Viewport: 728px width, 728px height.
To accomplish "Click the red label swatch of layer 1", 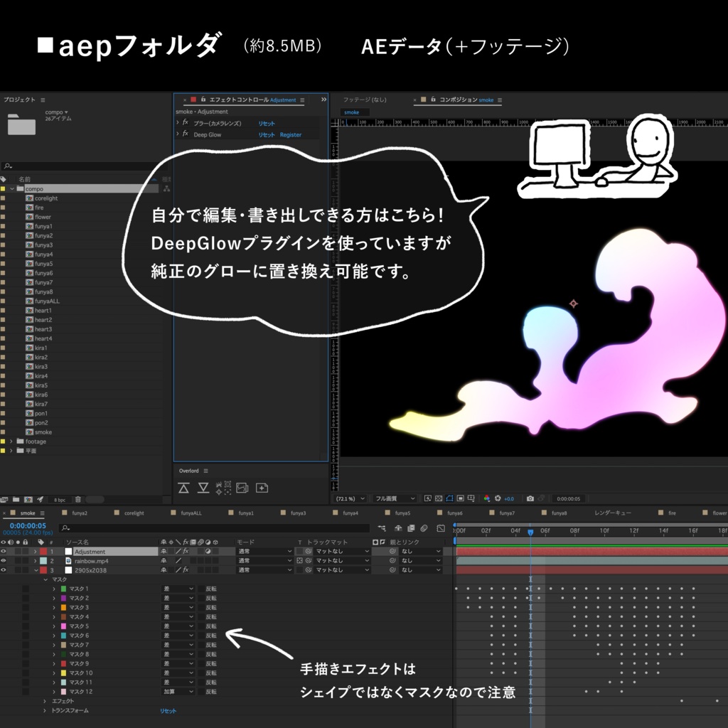I will click(x=43, y=550).
